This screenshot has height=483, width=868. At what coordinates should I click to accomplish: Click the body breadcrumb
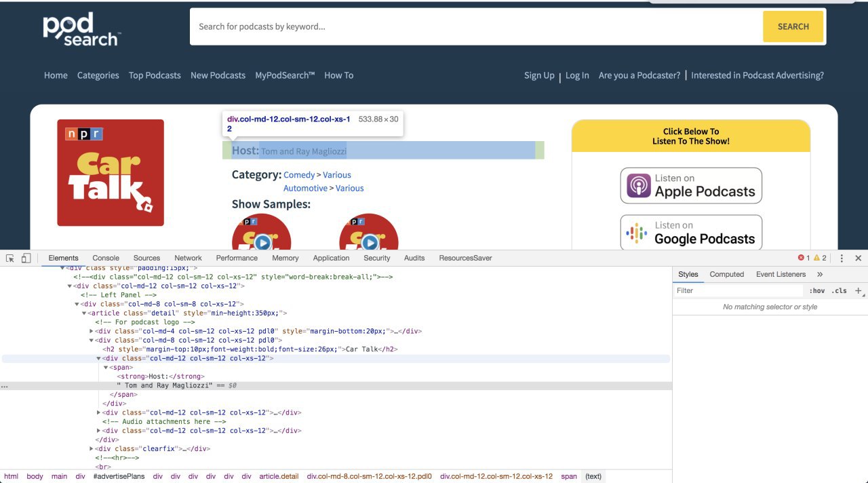click(x=35, y=476)
